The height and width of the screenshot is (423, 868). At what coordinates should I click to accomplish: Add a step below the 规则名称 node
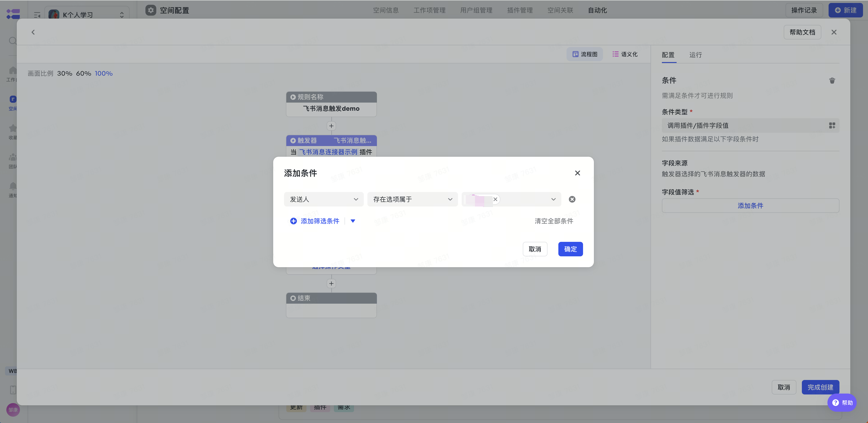click(331, 126)
